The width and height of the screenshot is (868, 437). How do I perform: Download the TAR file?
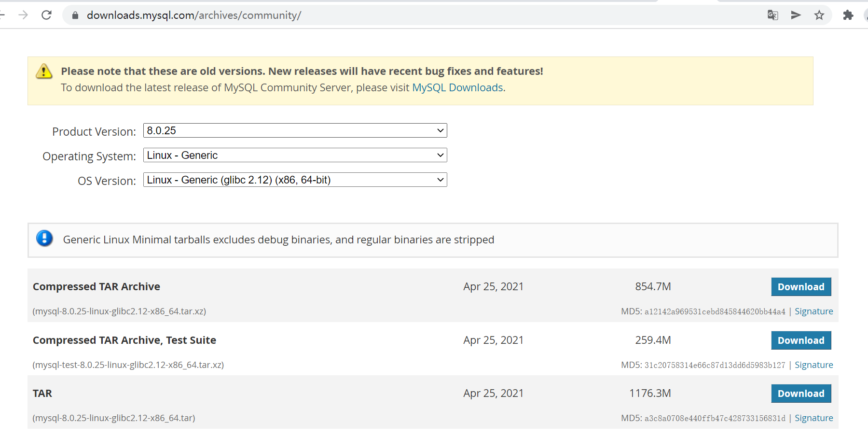[800, 394]
